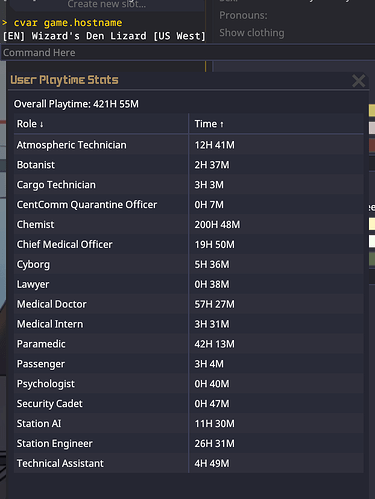This screenshot has width=375, height=499.
Task: Click the Show clothing label
Action: coord(252,33)
